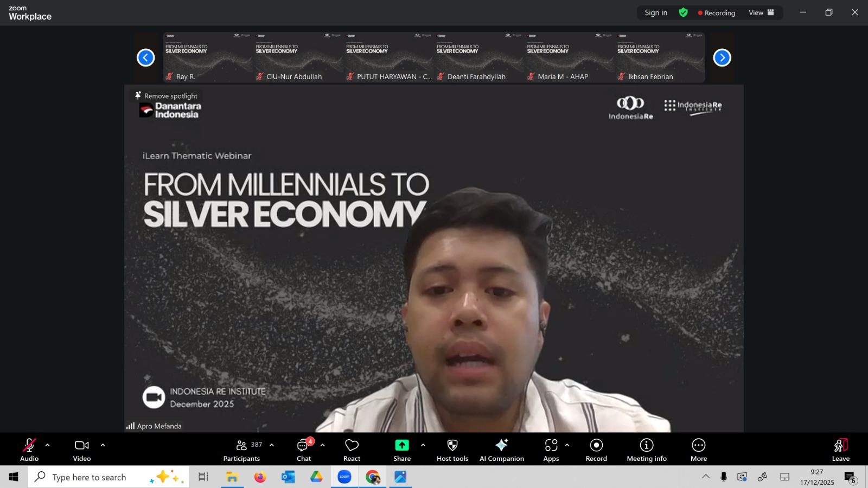Image resolution: width=868 pixels, height=488 pixels.
Task: Launch the AI Companion
Action: (501, 450)
